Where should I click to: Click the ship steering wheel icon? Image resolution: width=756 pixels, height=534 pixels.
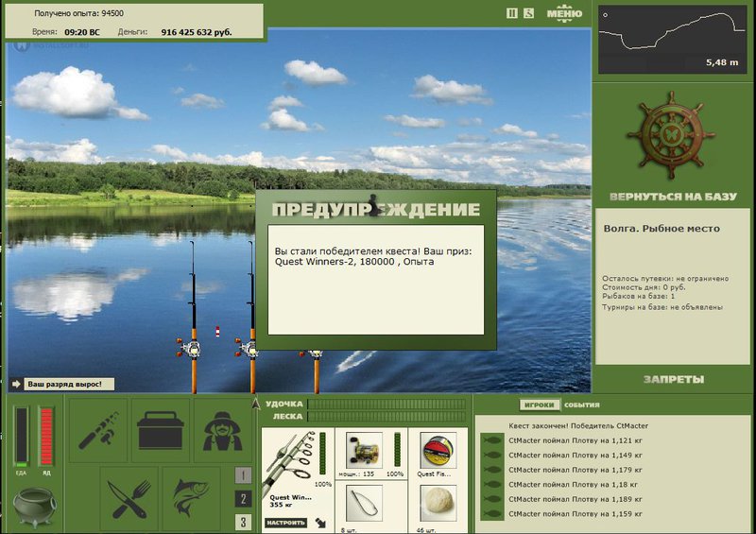(671, 135)
